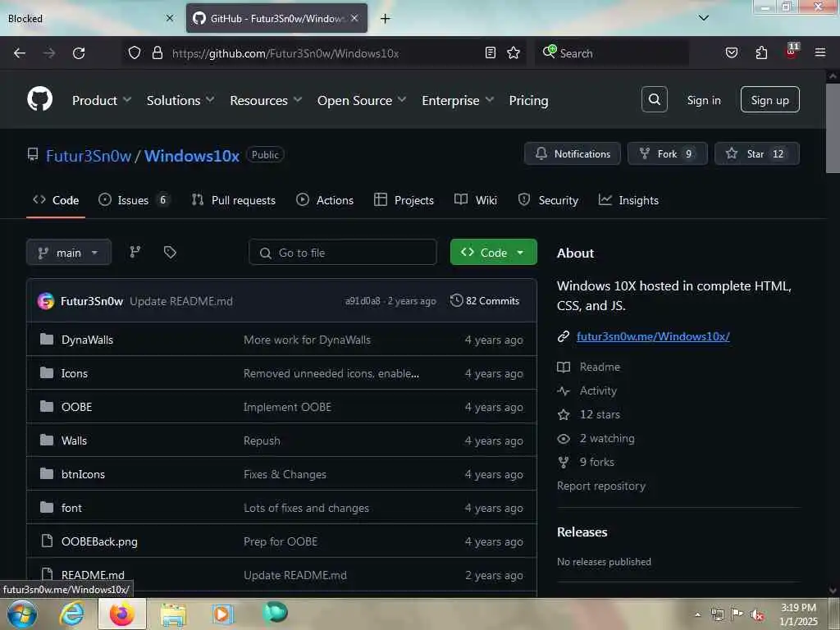Image resolution: width=840 pixels, height=630 pixels.
Task: Switch to the Insights tab
Action: (x=628, y=200)
